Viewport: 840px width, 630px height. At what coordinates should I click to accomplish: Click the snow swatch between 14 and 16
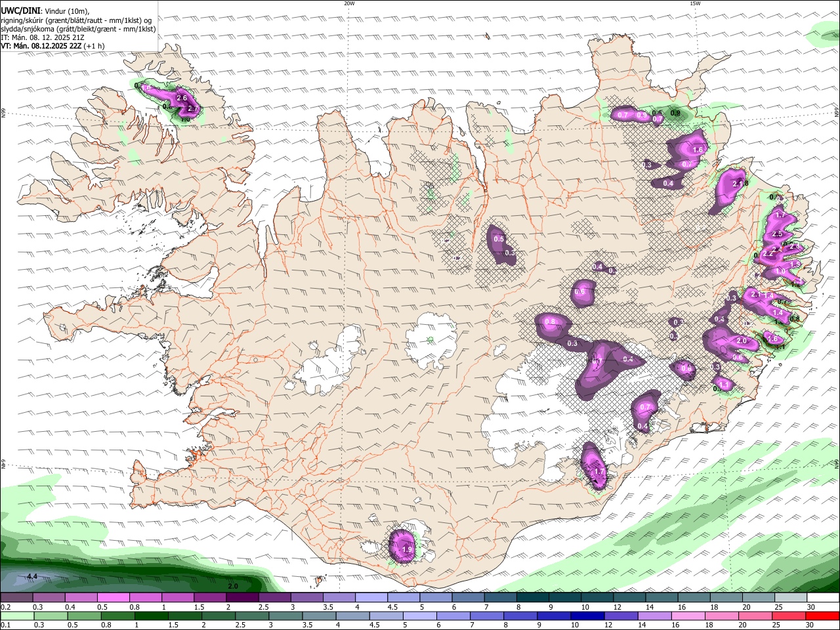click(661, 598)
